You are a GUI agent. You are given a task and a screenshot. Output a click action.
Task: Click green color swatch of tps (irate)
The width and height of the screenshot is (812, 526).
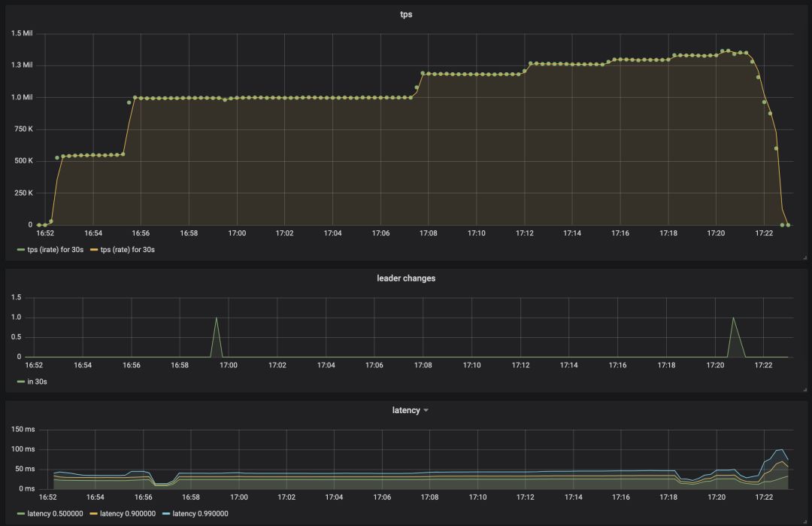tap(20, 249)
